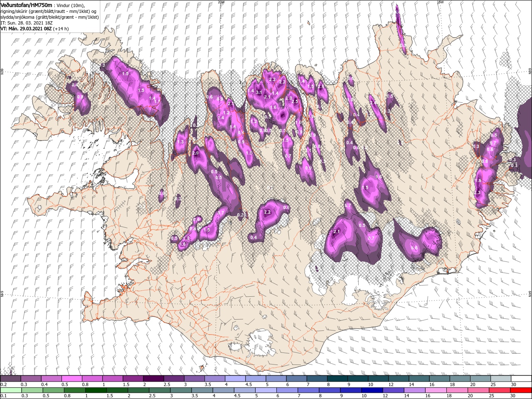The image size is (532, 399).
Task: Select the 'IT: Sun. 28. 03. 2021 18Z' line
Action: coord(26,22)
